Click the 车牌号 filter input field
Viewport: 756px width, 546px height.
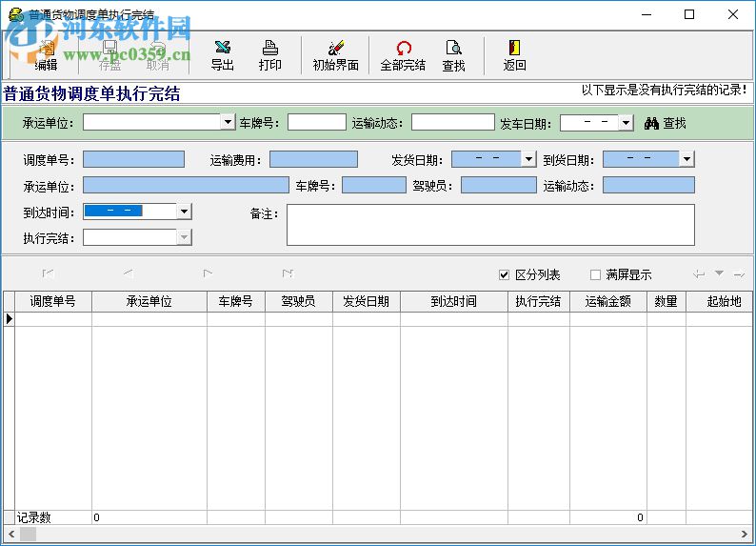[x=317, y=122]
